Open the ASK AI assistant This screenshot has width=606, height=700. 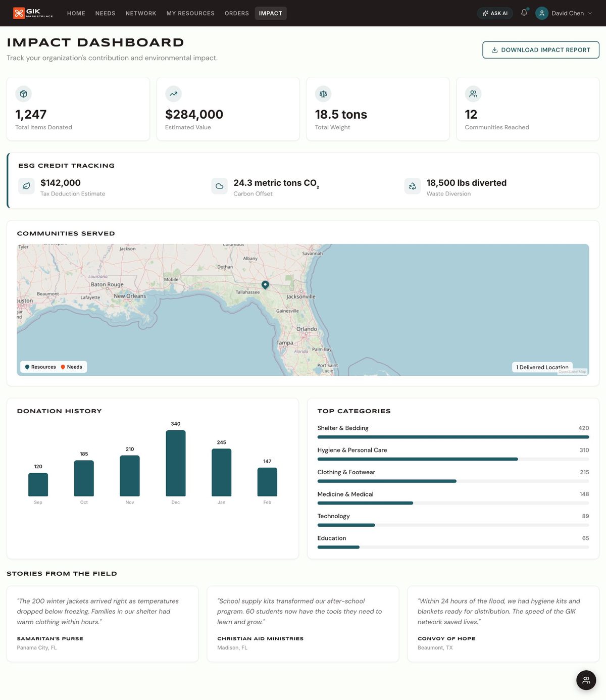coord(494,13)
